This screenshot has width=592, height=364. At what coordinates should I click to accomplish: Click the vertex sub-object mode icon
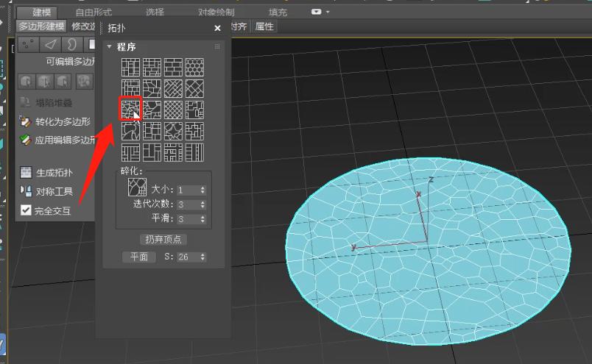tap(28, 45)
